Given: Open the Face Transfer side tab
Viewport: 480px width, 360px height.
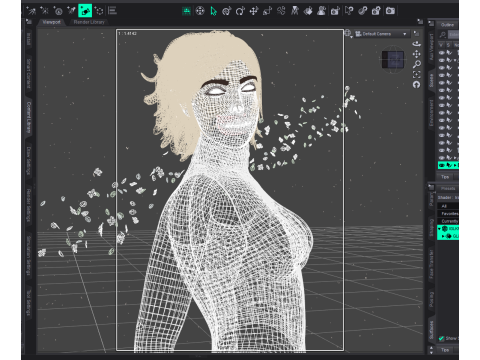Looking at the screenshot, I should click(431, 264).
